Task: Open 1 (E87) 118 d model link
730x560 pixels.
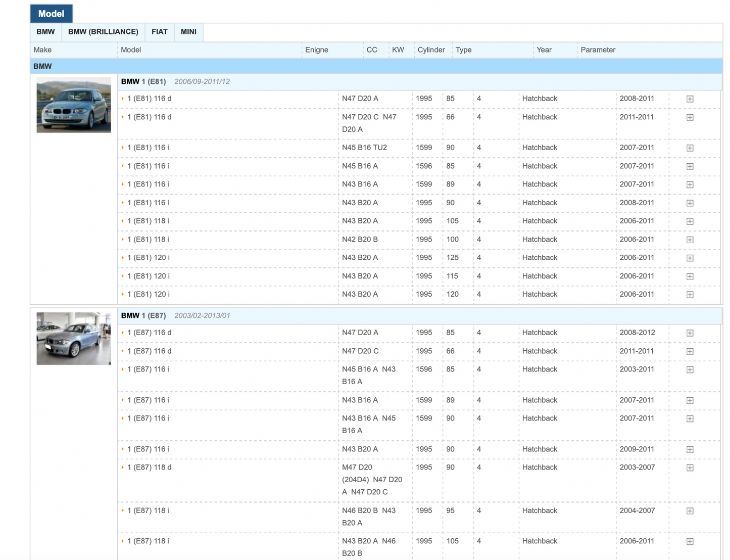Action: click(x=149, y=468)
